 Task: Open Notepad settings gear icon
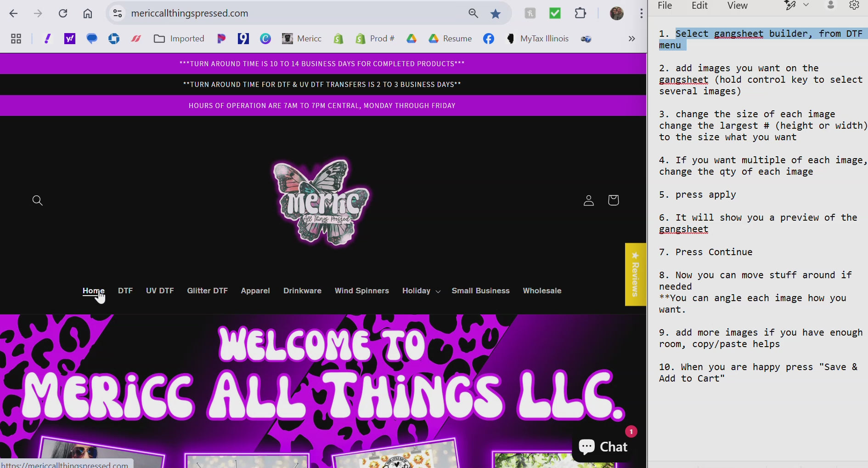[854, 6]
